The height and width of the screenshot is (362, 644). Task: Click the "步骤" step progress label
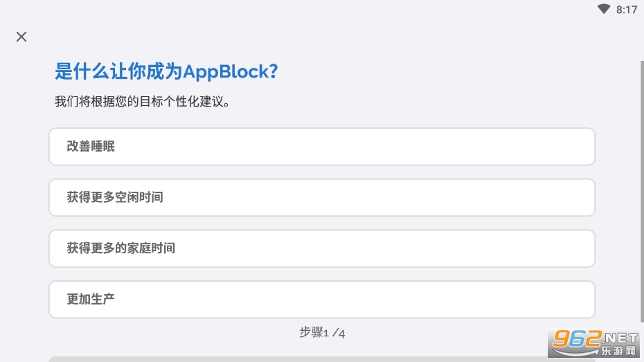coord(311,332)
